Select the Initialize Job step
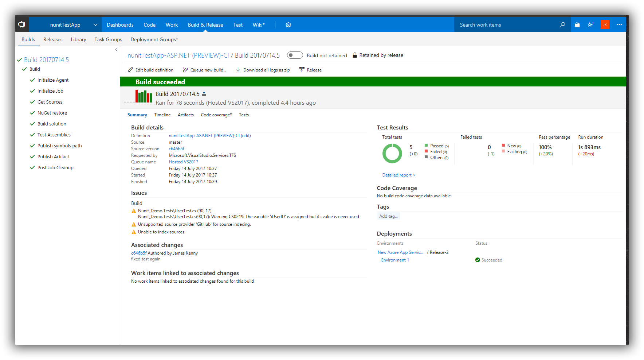 point(50,91)
